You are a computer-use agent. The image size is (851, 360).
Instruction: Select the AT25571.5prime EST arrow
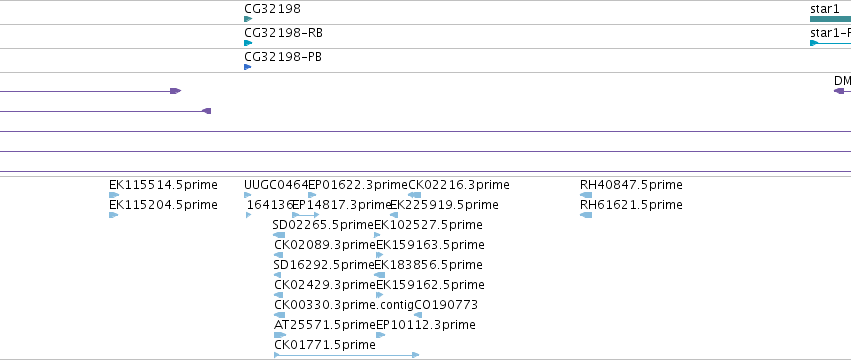click(280, 335)
